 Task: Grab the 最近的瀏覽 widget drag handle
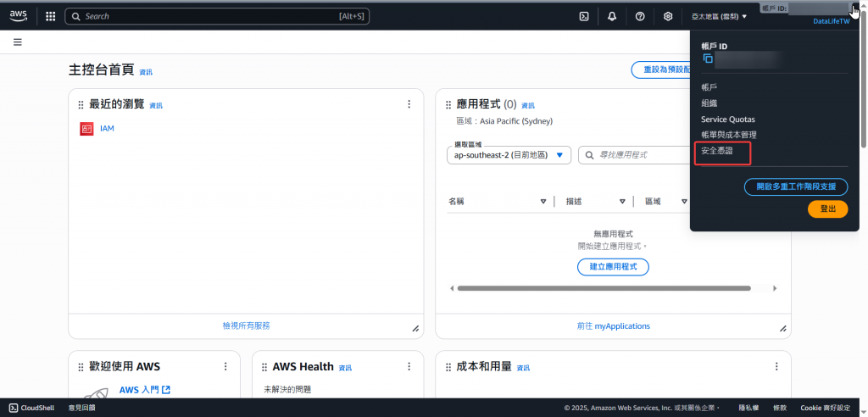point(81,104)
